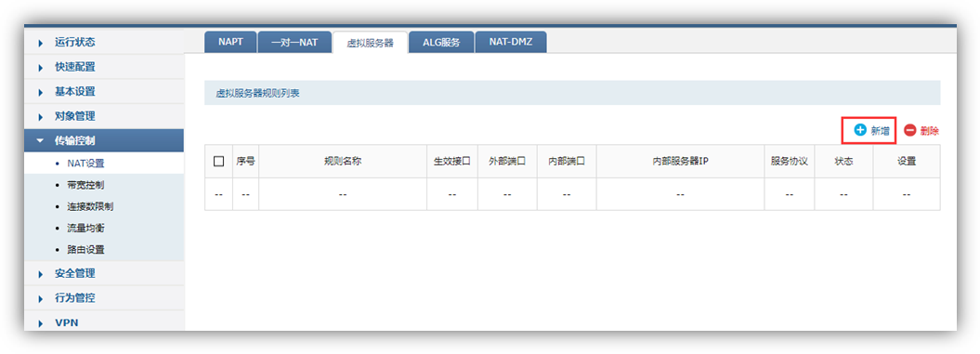Select the 行为管控 menu label
980x354 pixels.
[x=75, y=298]
